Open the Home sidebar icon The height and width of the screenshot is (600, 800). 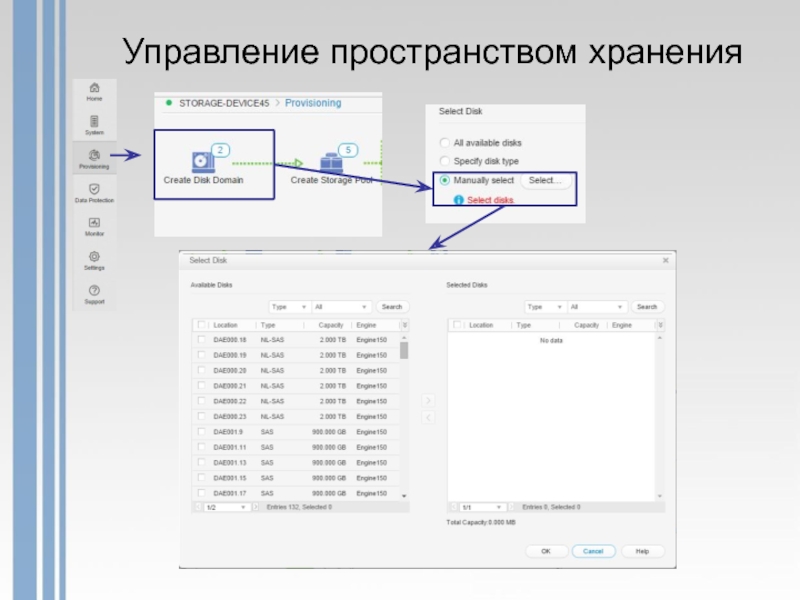pos(94,88)
